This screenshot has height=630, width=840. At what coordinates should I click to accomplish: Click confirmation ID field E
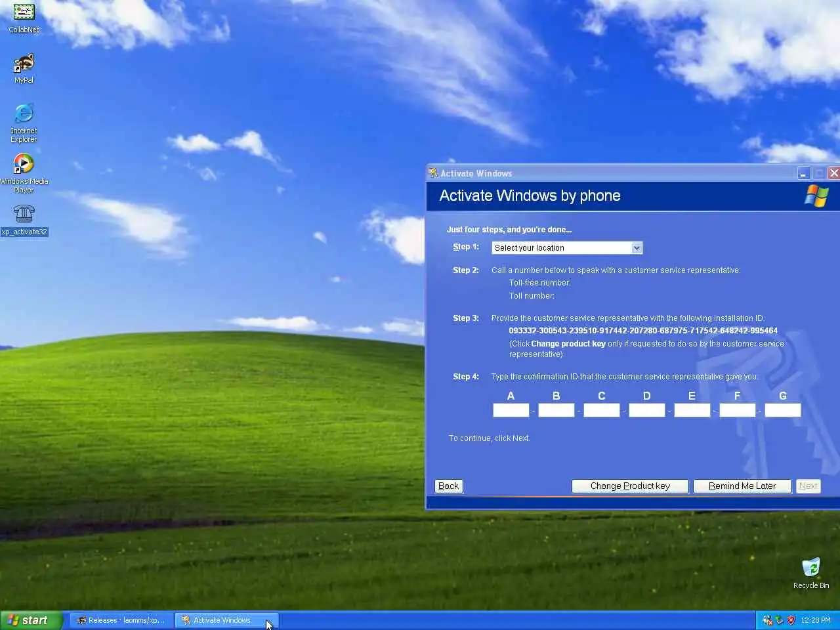tap(692, 410)
